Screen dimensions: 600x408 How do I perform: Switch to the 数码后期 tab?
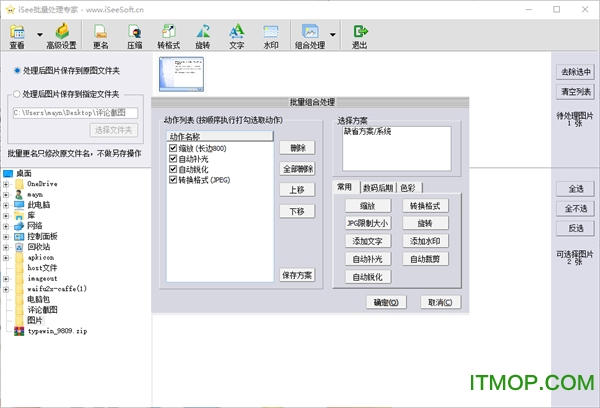[x=378, y=188]
